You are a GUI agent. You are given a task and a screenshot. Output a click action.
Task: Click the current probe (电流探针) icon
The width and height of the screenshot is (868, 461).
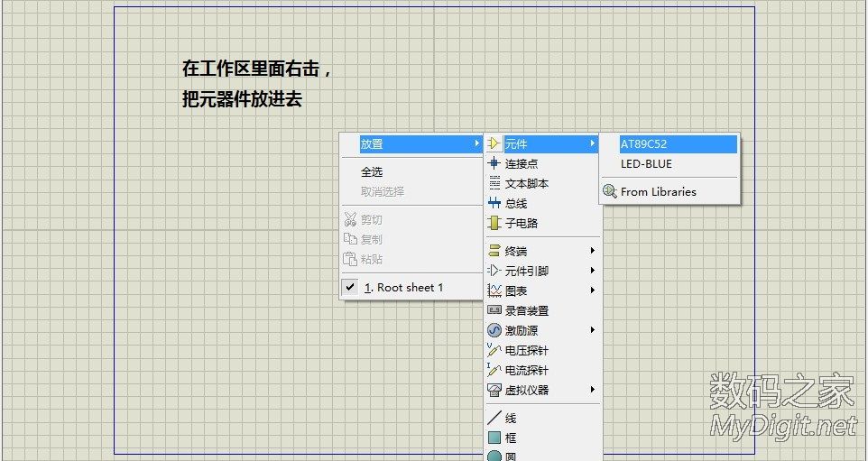tap(494, 370)
